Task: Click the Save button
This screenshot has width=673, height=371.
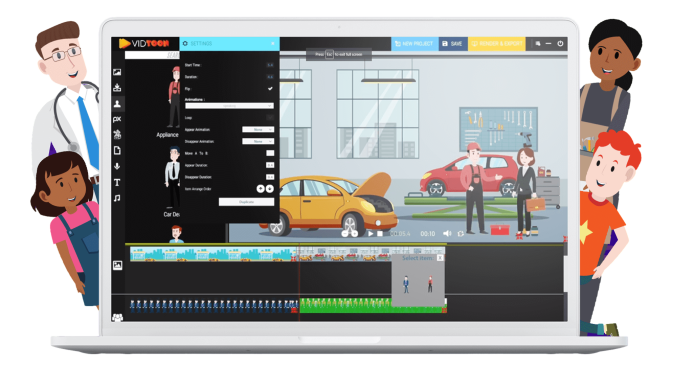Action: pos(453,44)
